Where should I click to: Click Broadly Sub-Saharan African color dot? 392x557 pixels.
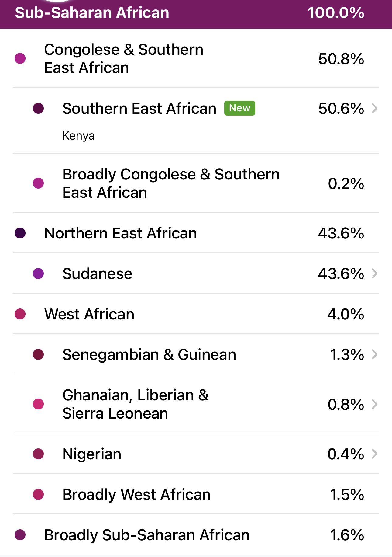(x=20, y=535)
